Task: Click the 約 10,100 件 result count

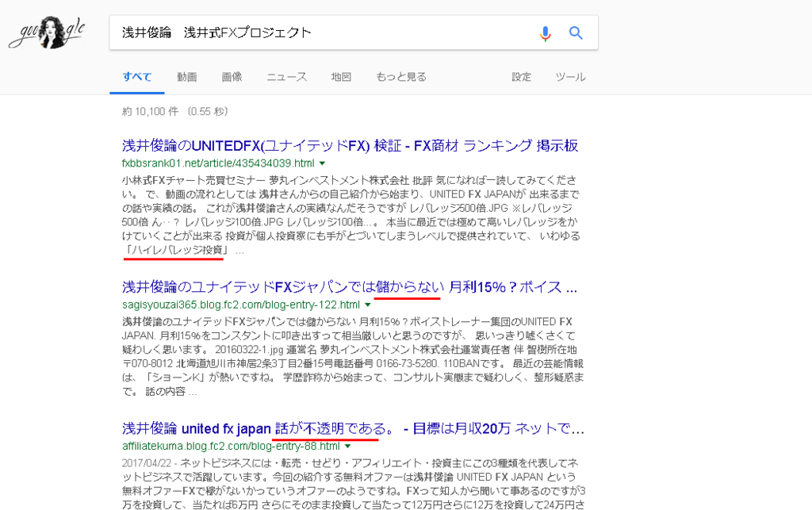Action: 150,111
